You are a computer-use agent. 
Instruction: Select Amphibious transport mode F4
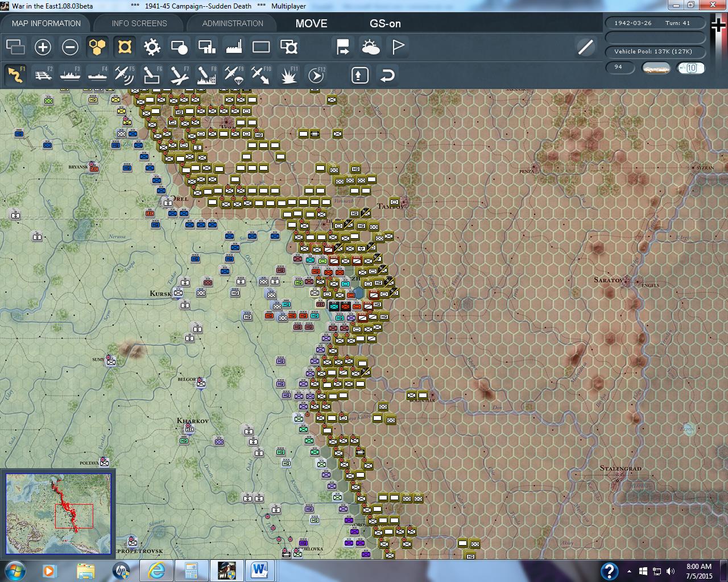(97, 75)
